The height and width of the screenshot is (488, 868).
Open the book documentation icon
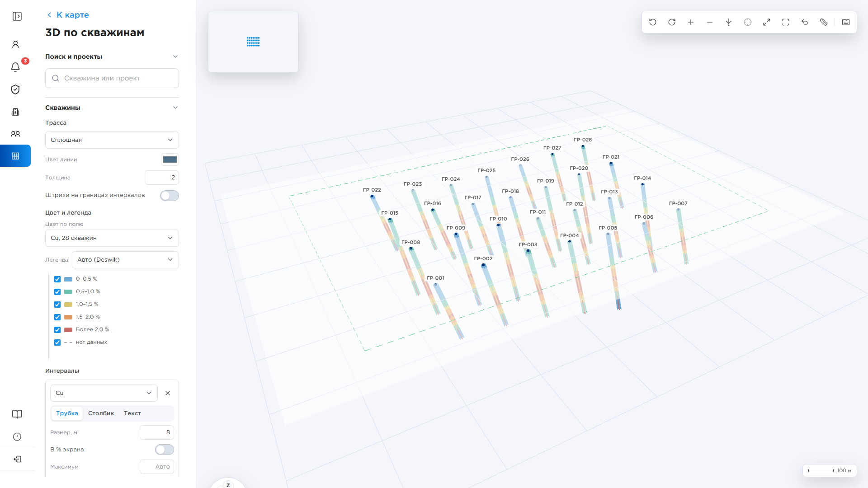point(17,414)
